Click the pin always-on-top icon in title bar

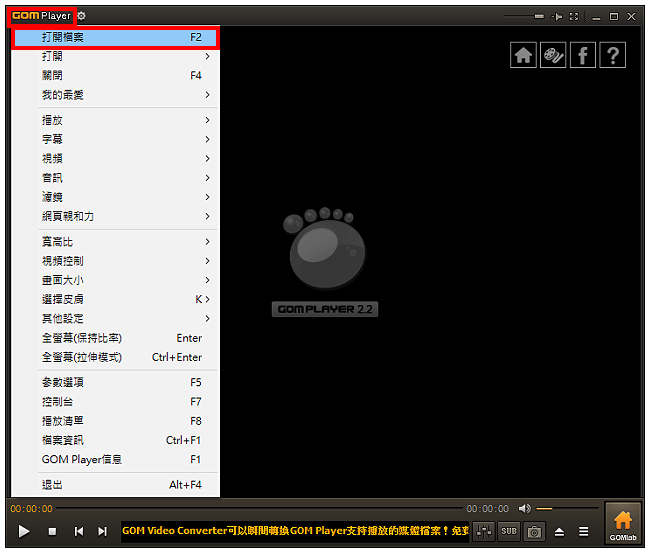[x=557, y=17]
